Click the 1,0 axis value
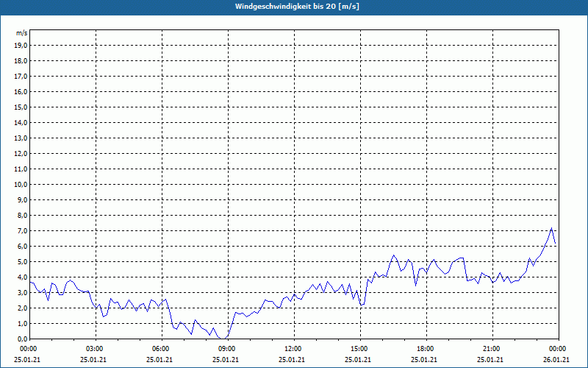Viewport: 588px width, 368px height. coord(23,323)
